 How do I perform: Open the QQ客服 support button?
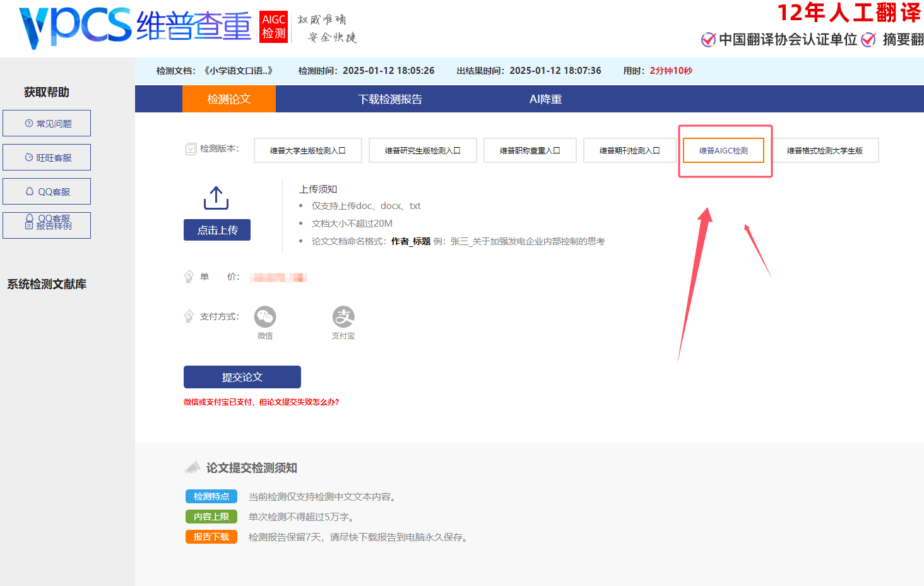pos(47,191)
